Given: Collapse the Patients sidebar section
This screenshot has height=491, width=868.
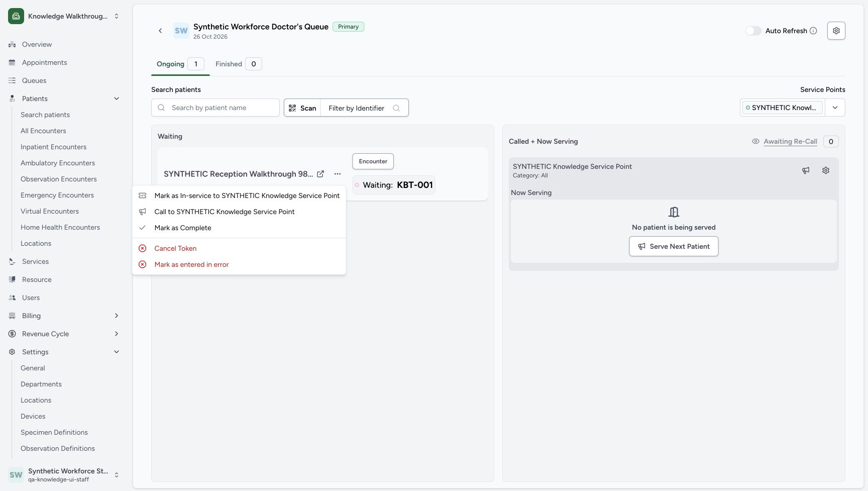Looking at the screenshot, I should (x=117, y=99).
